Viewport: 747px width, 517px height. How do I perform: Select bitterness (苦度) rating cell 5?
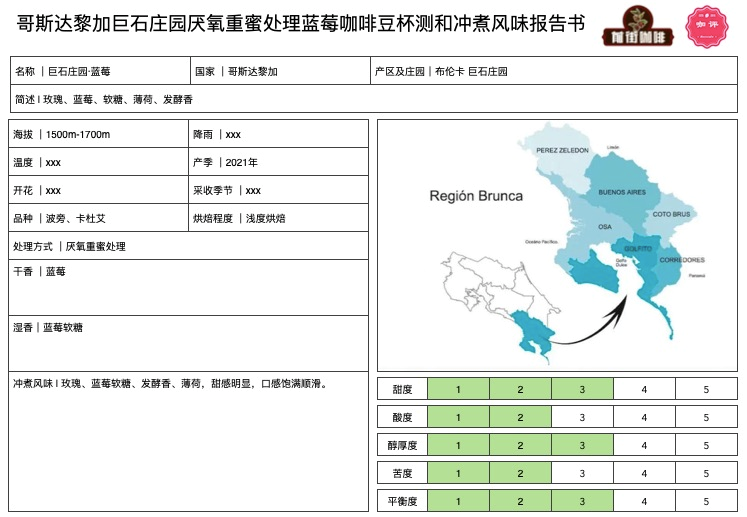[x=706, y=473]
